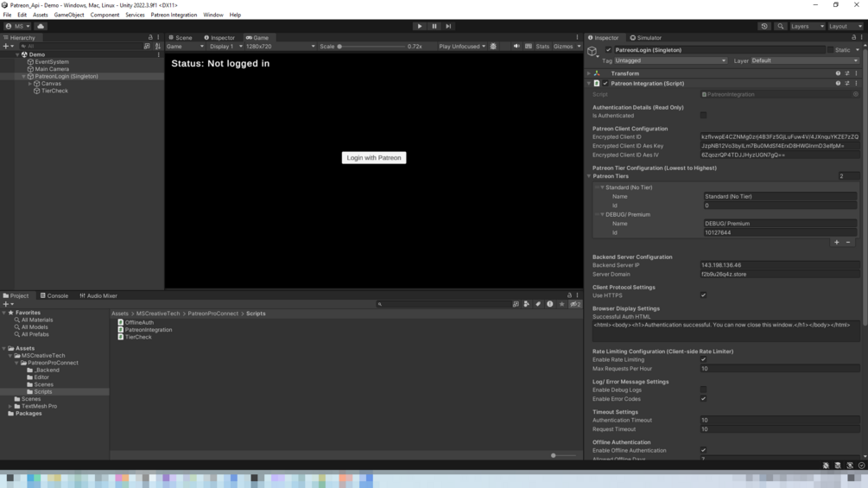
Task: Open the MS account dropdown
Action: (18, 26)
